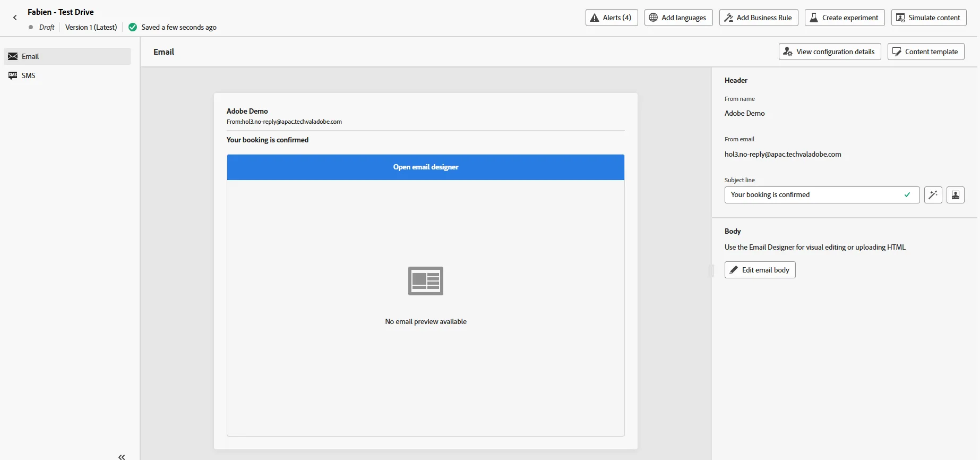980x460 pixels.
Task: Click the 'Fabien - Test Drive' title
Action: tap(61, 12)
